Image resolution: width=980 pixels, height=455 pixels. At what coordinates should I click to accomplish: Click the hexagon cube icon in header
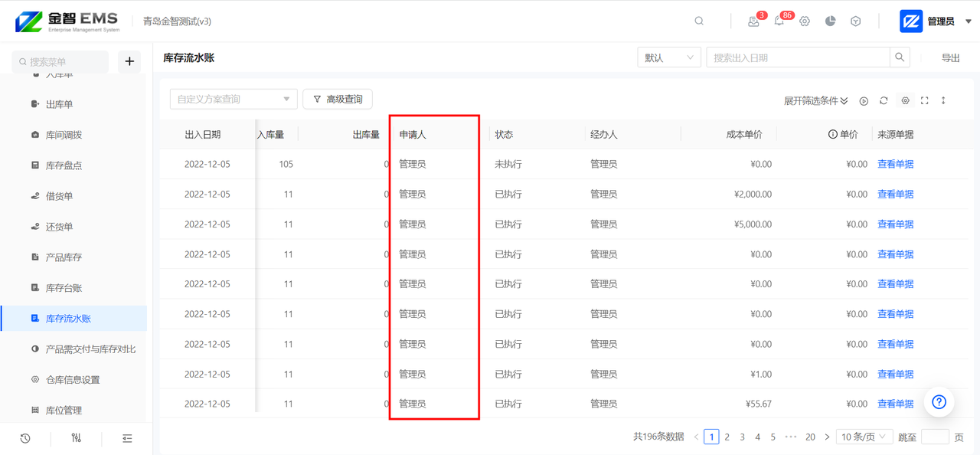[856, 21]
